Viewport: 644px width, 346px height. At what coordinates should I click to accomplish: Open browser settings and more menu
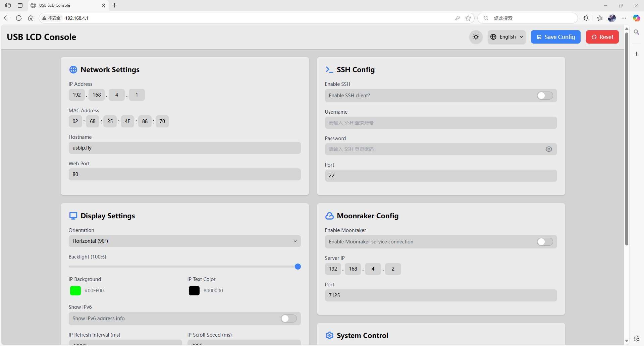tap(624, 18)
